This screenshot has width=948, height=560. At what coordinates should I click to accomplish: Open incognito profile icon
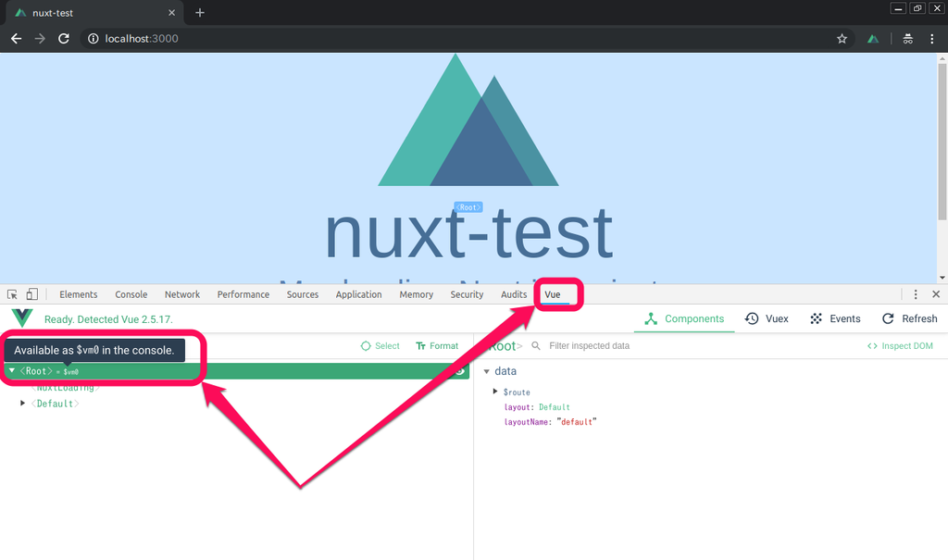[907, 39]
